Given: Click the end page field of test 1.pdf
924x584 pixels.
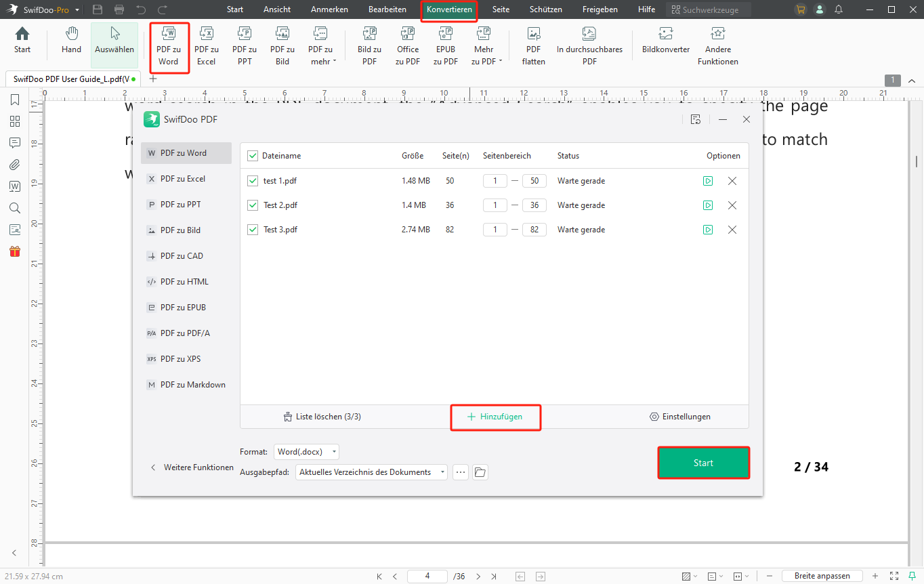Looking at the screenshot, I should pos(534,181).
